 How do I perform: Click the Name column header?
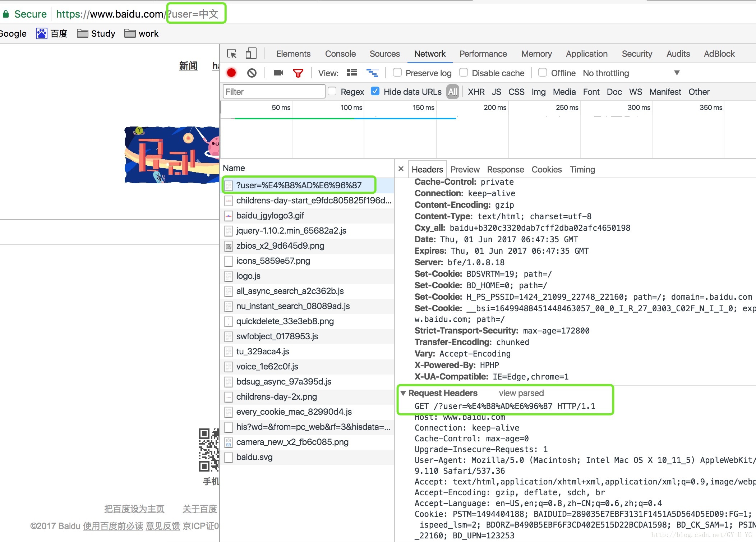(234, 168)
